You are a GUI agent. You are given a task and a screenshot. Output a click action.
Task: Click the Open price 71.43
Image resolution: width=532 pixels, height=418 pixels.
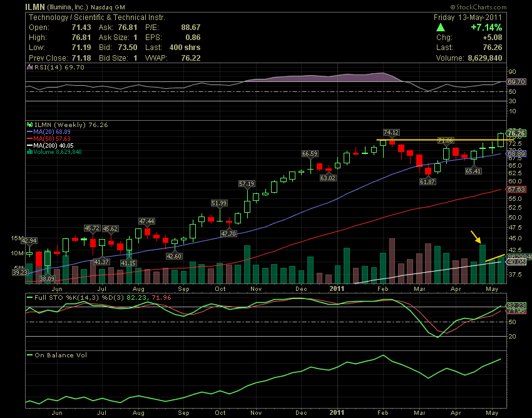pos(81,28)
